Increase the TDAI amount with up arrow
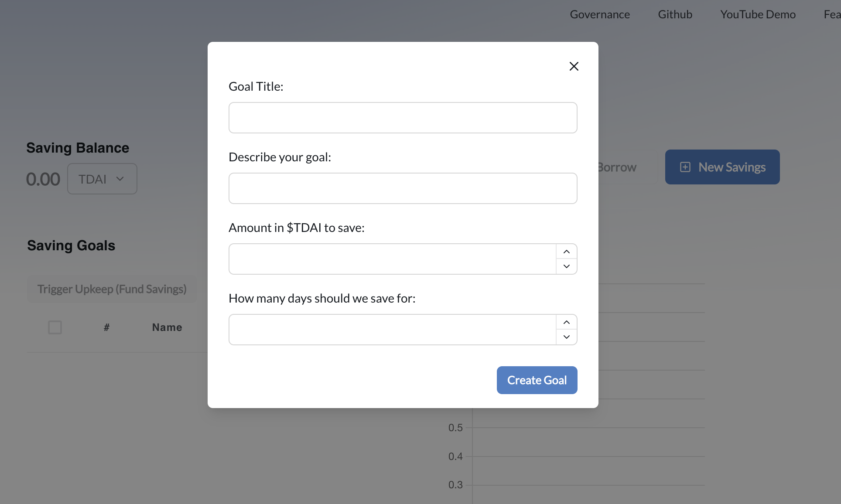Screen dimensions: 841x504 [566, 252]
